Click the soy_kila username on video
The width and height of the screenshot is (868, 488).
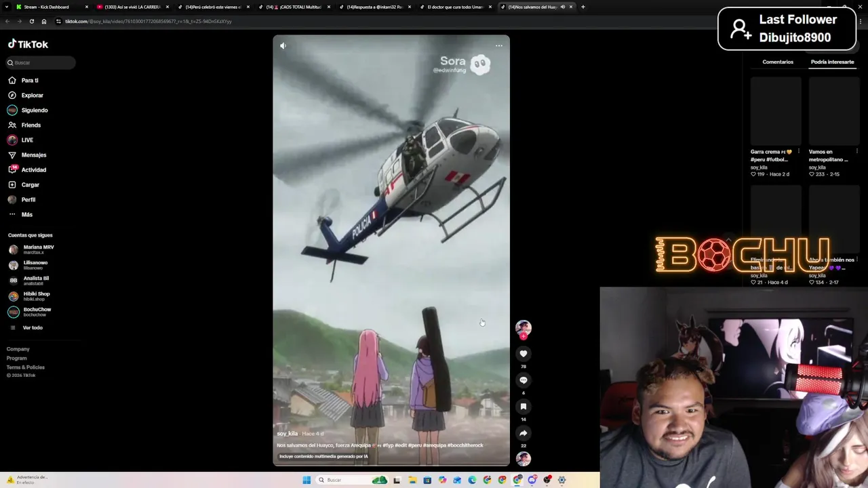(288, 433)
